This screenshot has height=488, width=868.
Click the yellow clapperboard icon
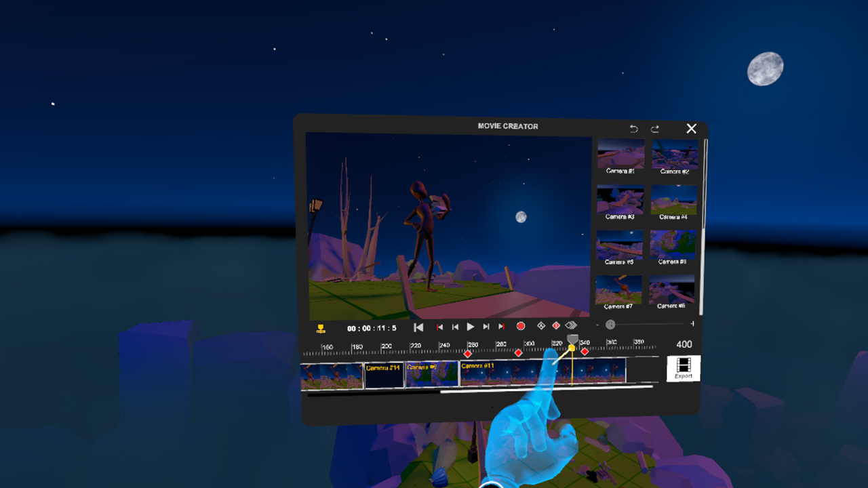click(x=320, y=326)
